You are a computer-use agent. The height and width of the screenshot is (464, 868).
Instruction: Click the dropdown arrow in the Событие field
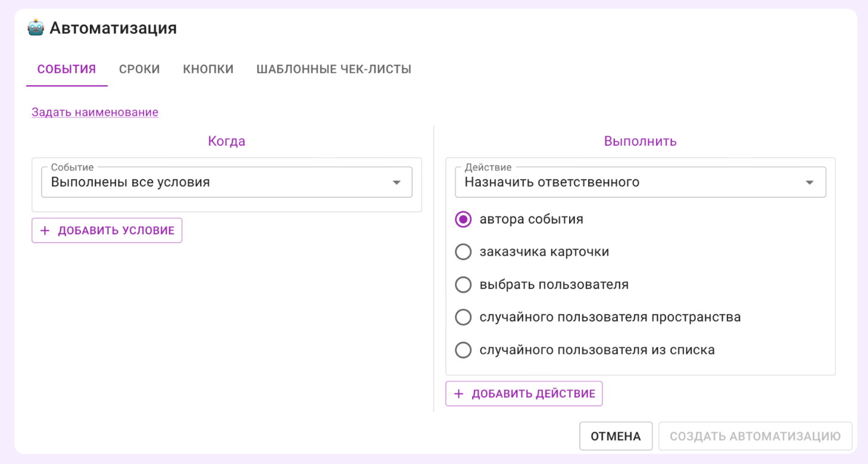click(397, 182)
